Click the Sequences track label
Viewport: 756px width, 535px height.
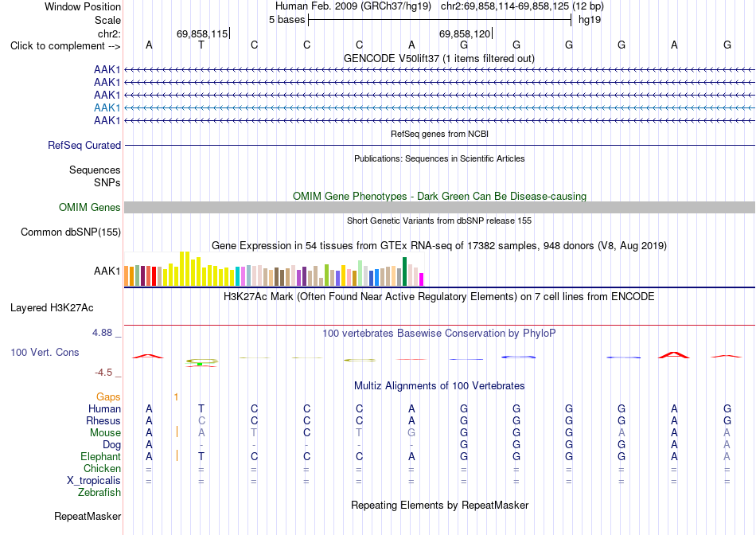point(95,170)
